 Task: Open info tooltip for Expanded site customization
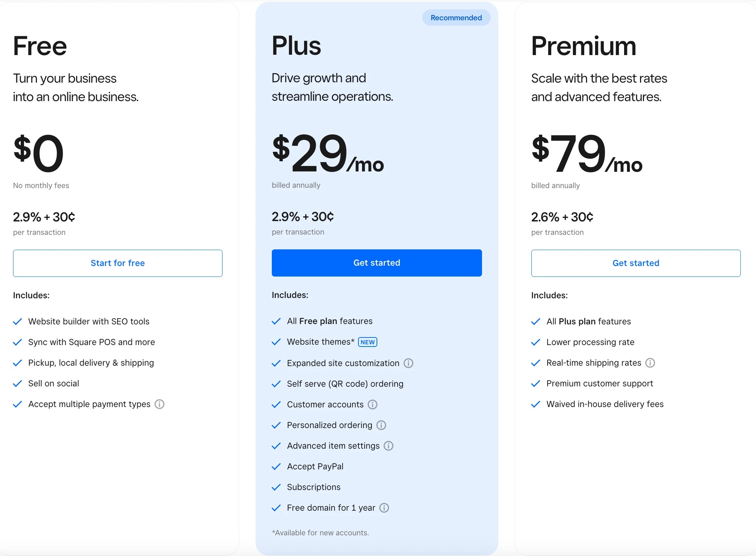coord(408,363)
